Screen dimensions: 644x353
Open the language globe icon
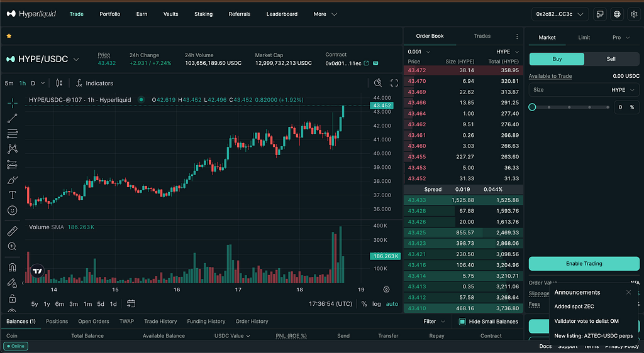[617, 14]
